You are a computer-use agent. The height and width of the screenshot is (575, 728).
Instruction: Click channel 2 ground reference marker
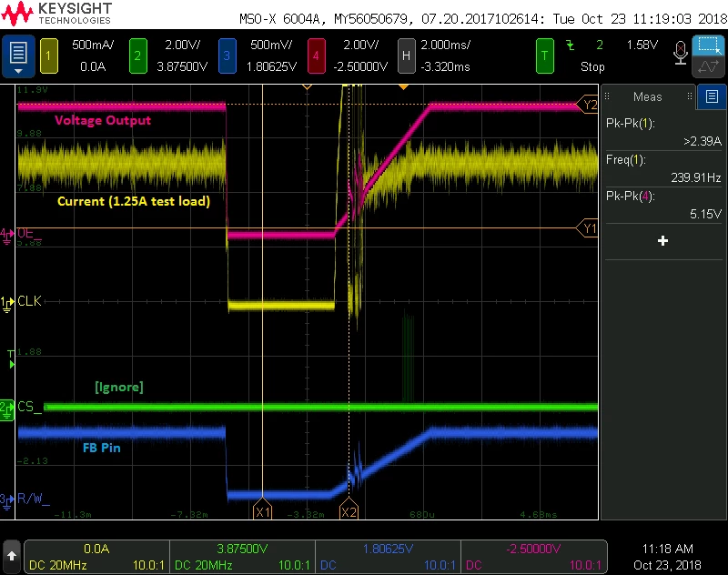tap(7, 410)
